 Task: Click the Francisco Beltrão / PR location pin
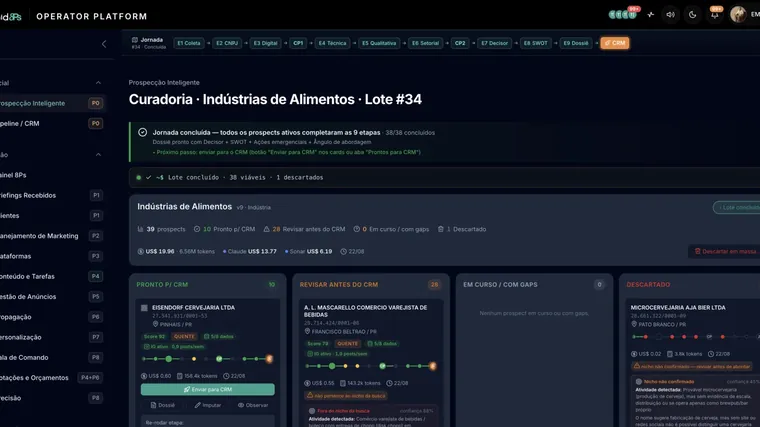(x=307, y=331)
